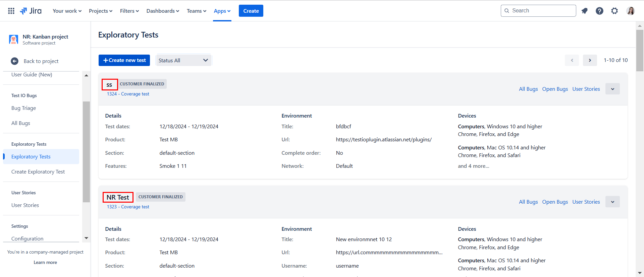Open User Stories for ss test

[x=586, y=89]
